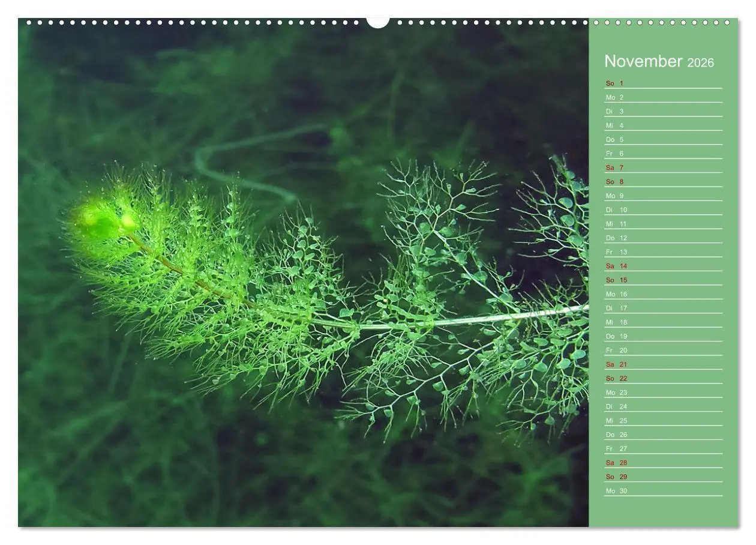Select the date row Mo 2
The width and height of the screenshot is (756, 545).
[x=663, y=97]
